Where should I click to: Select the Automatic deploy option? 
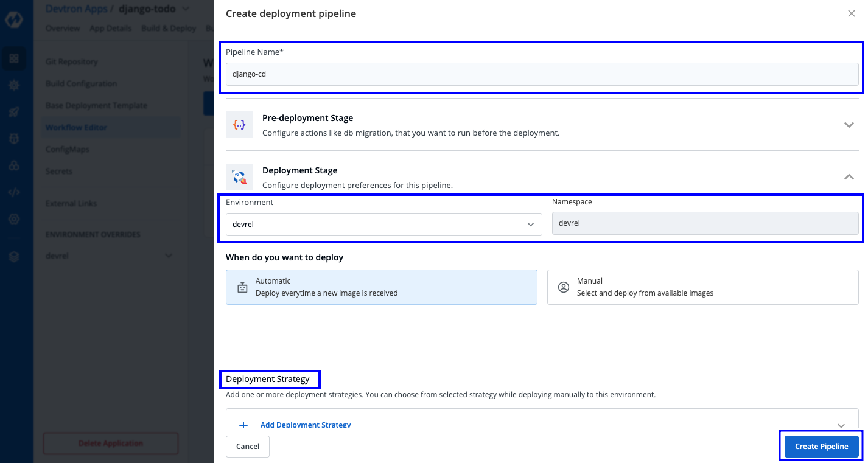381,287
